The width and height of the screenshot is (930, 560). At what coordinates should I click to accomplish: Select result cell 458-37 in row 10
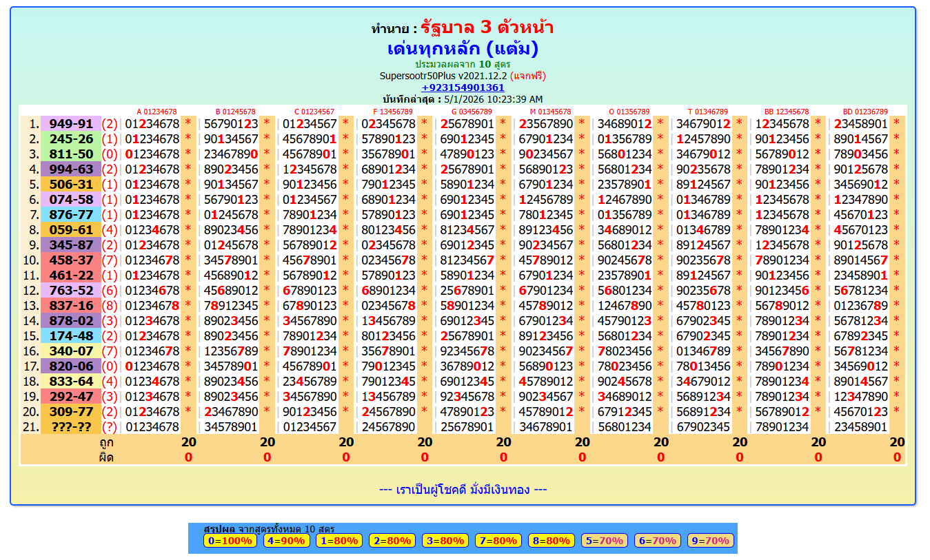71,260
